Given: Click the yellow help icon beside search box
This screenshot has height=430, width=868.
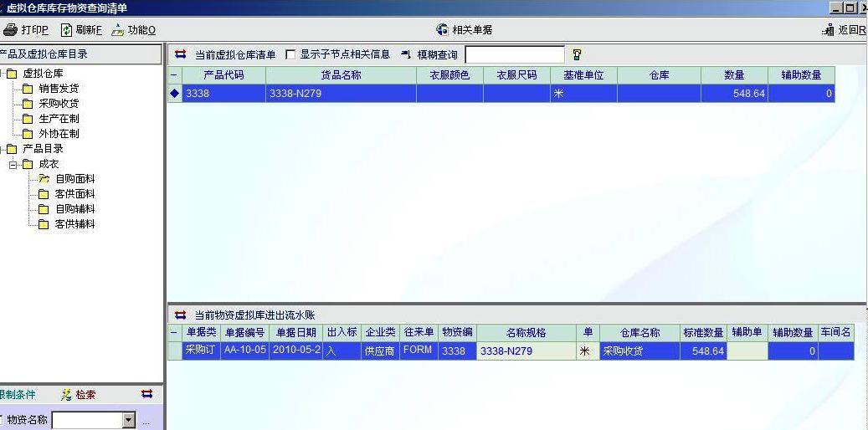Looking at the screenshot, I should point(577,54).
